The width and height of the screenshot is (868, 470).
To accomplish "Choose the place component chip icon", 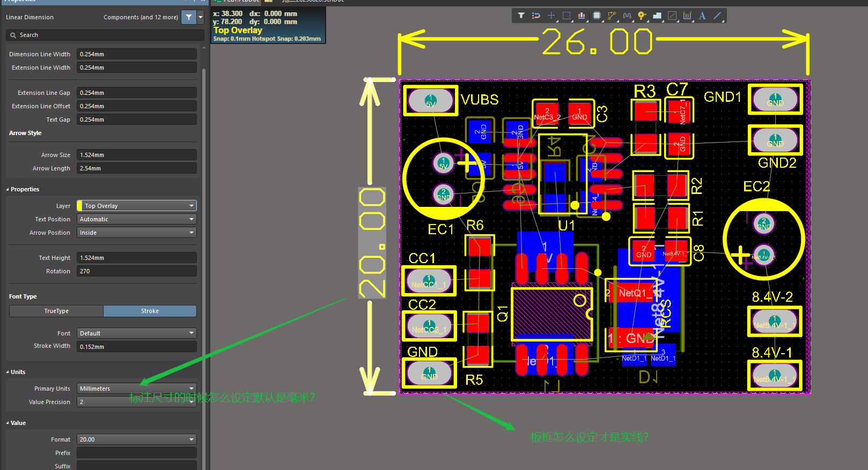I will point(597,16).
